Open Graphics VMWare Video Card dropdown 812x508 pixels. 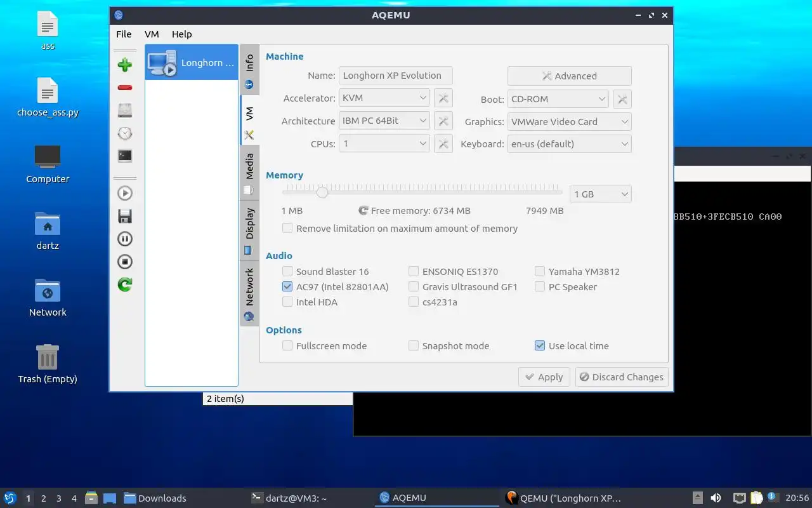pyautogui.click(x=570, y=121)
